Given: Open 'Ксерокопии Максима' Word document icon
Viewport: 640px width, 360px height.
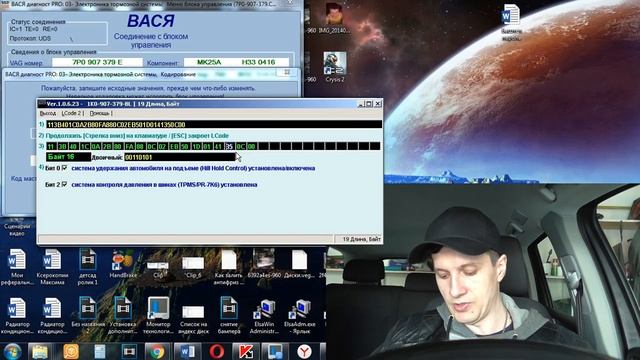Looking at the screenshot, I should point(52,267).
